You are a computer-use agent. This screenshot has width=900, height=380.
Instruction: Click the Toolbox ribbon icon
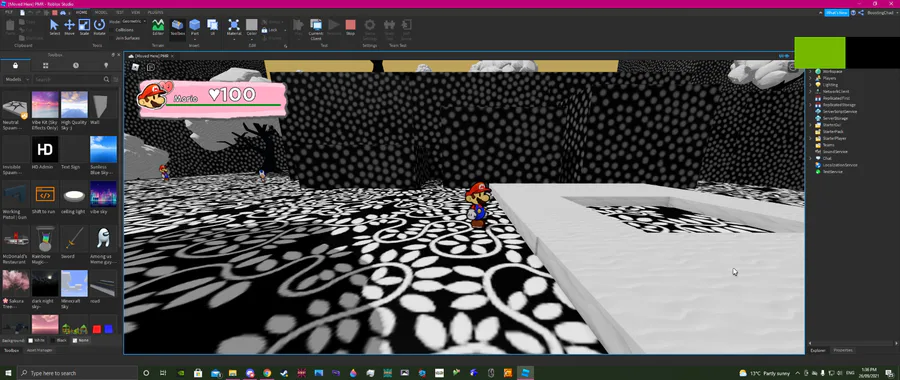tap(177, 27)
